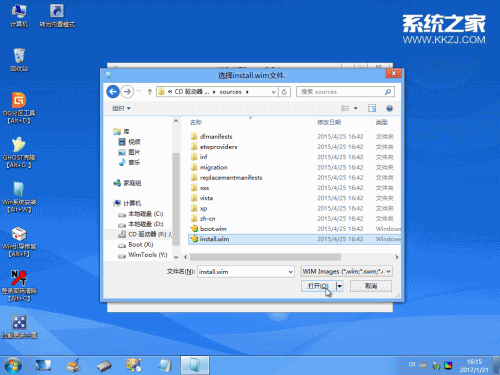
Task: Launch Win引导修复 (Alt+F) desktop icon
Action: 19,241
